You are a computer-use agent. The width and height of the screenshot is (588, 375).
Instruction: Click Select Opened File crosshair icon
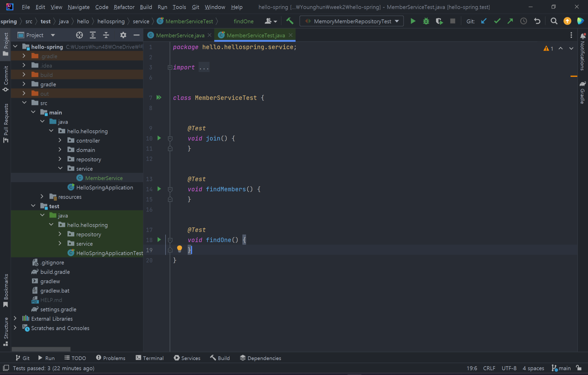pos(79,35)
